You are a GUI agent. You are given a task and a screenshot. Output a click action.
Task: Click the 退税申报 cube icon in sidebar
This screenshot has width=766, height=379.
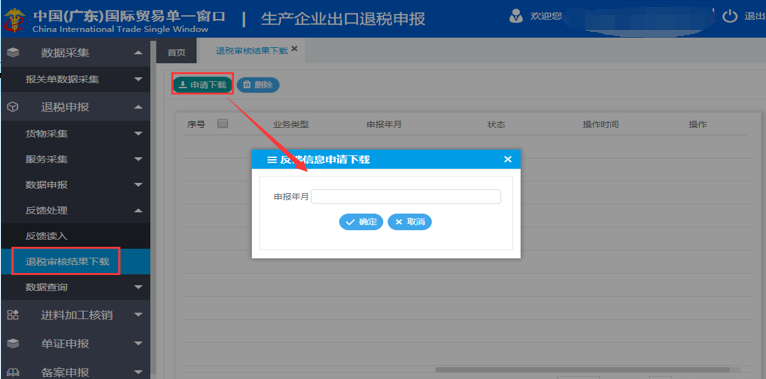tap(13, 107)
